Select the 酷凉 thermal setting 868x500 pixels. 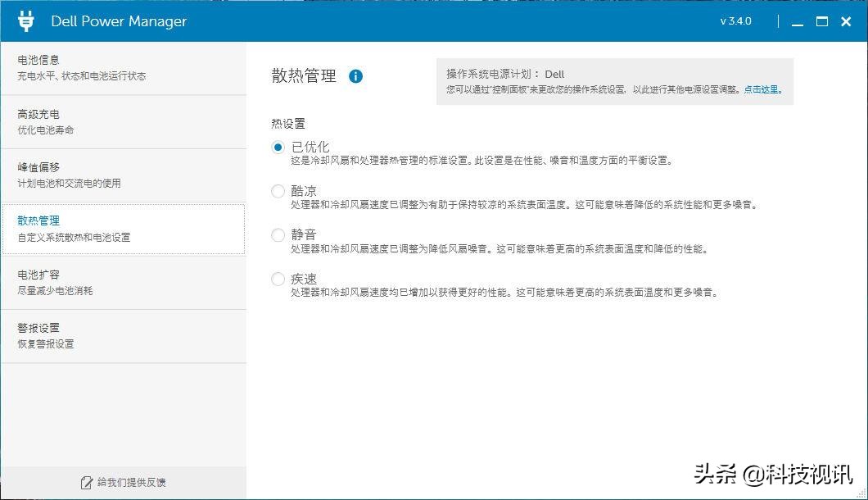coord(276,190)
